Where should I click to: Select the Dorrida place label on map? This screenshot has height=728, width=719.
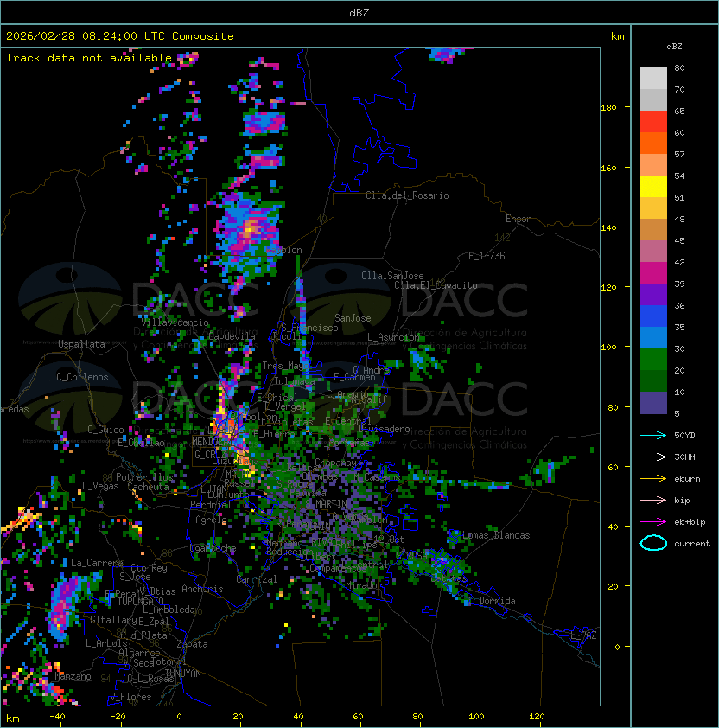(x=497, y=601)
